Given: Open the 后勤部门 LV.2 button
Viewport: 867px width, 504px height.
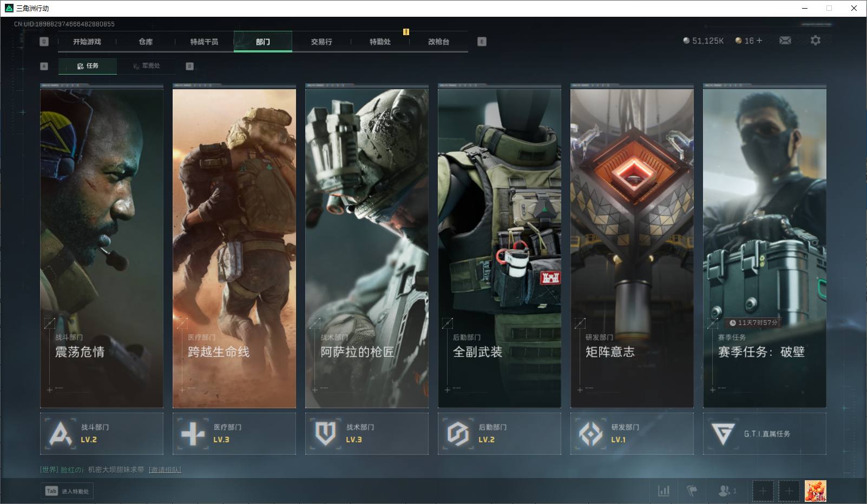Looking at the screenshot, I should tap(500, 434).
